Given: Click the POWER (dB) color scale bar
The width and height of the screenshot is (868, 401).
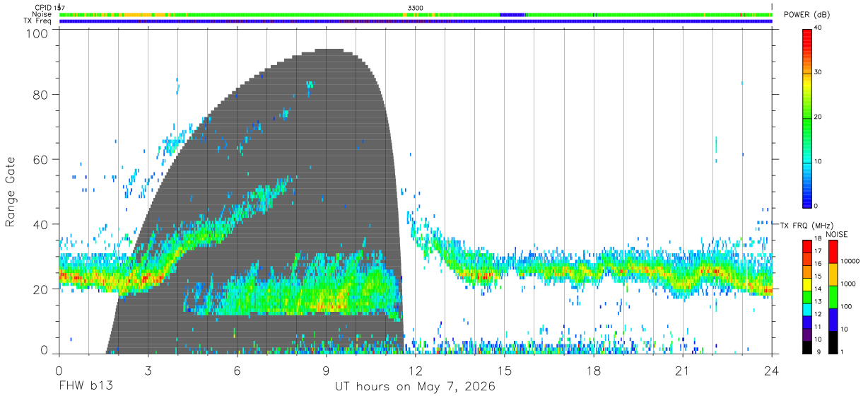Looking at the screenshot, I should [x=807, y=117].
